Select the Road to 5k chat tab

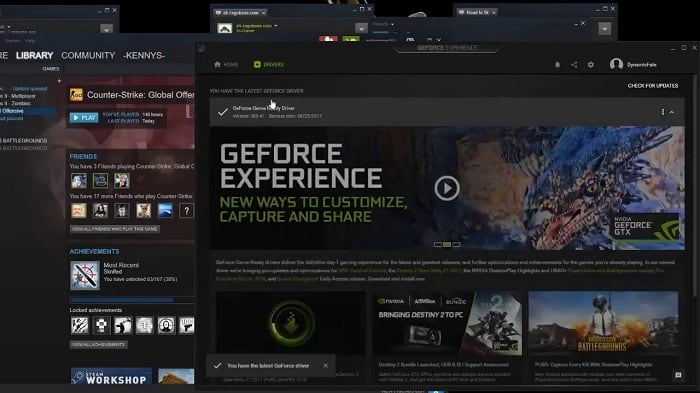[x=477, y=13]
